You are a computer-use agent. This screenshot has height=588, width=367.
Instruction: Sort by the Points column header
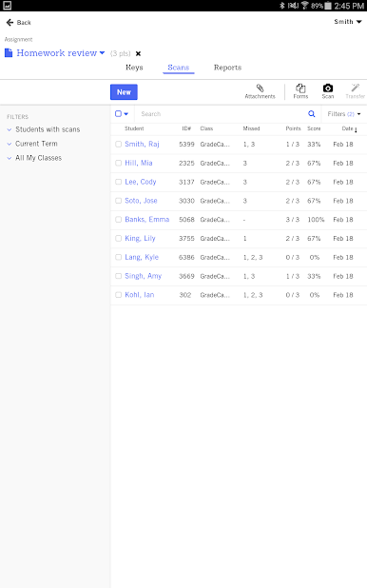(x=293, y=128)
